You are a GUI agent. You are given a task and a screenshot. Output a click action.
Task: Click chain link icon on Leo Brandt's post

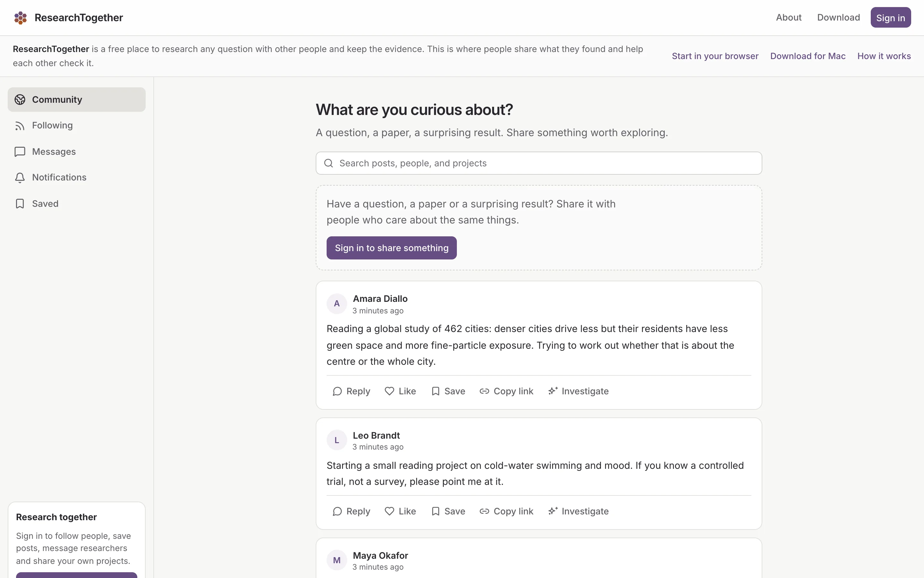click(484, 511)
